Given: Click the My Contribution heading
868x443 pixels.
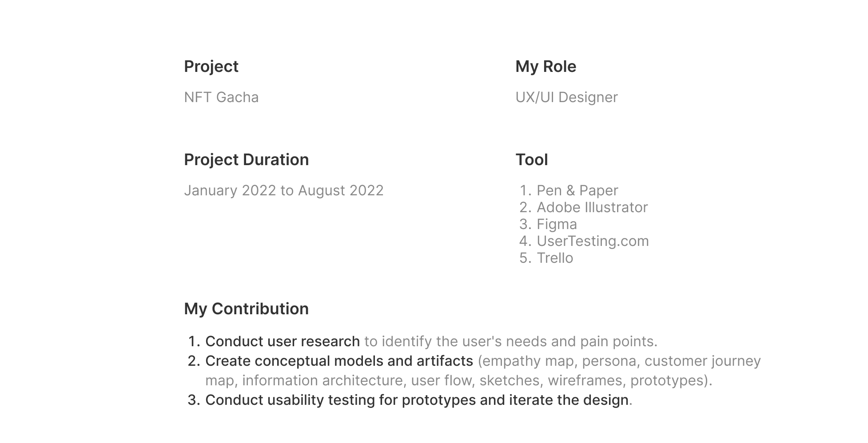Looking at the screenshot, I should [x=247, y=309].
